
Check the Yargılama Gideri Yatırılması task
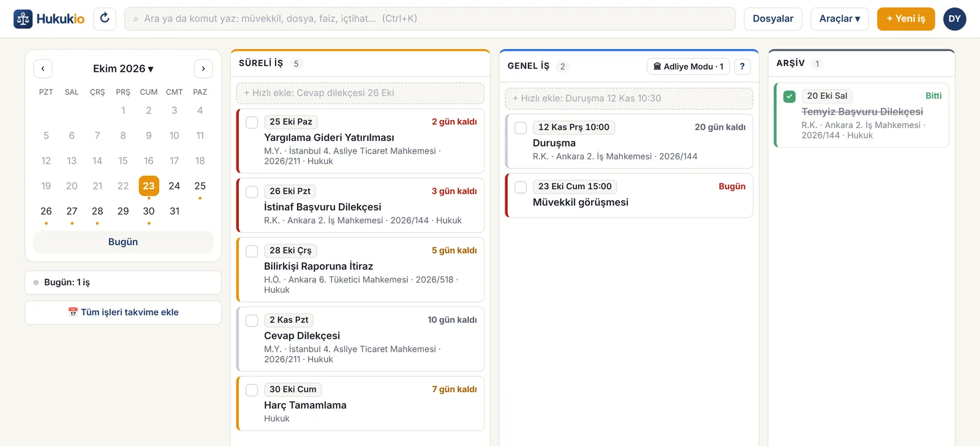click(252, 123)
